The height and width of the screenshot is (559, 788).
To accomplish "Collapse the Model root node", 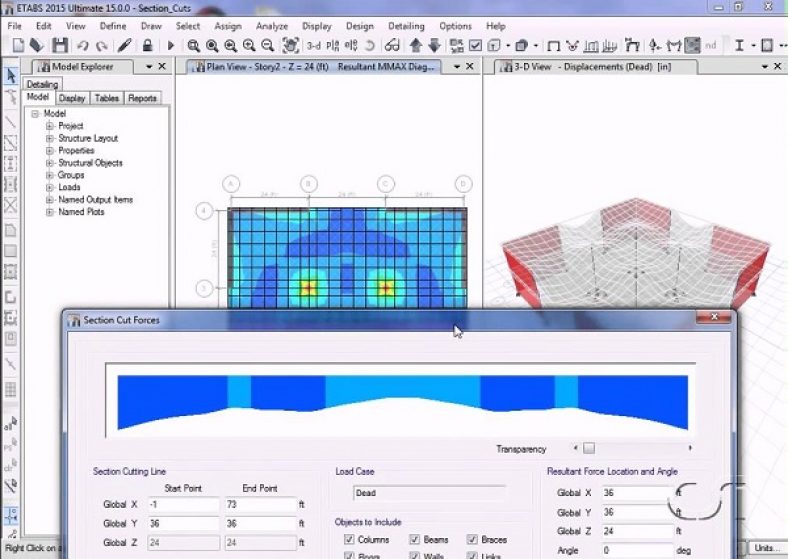I will (35, 114).
